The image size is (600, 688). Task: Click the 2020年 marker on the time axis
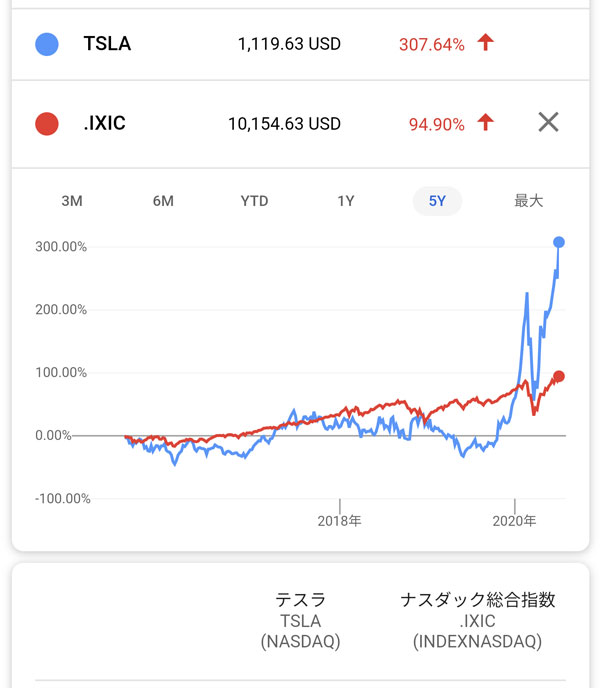(x=514, y=520)
